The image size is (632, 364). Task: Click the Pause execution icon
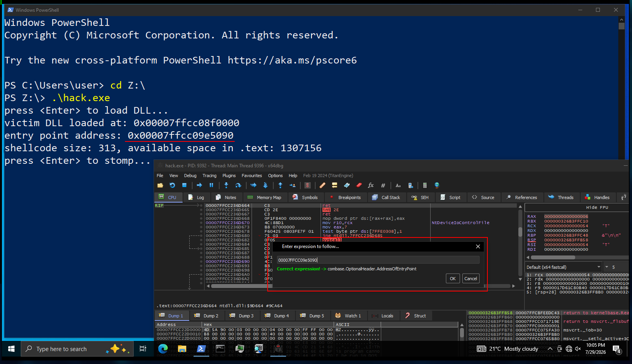click(x=211, y=185)
